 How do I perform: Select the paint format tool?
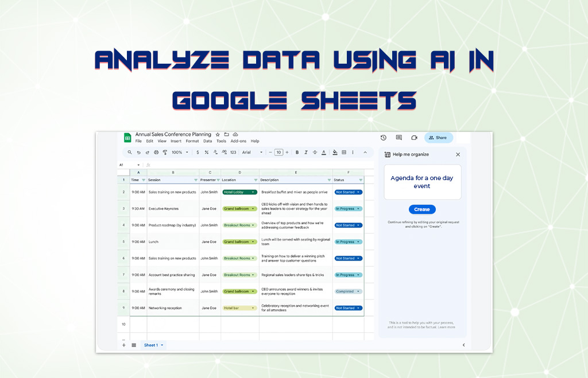point(165,153)
